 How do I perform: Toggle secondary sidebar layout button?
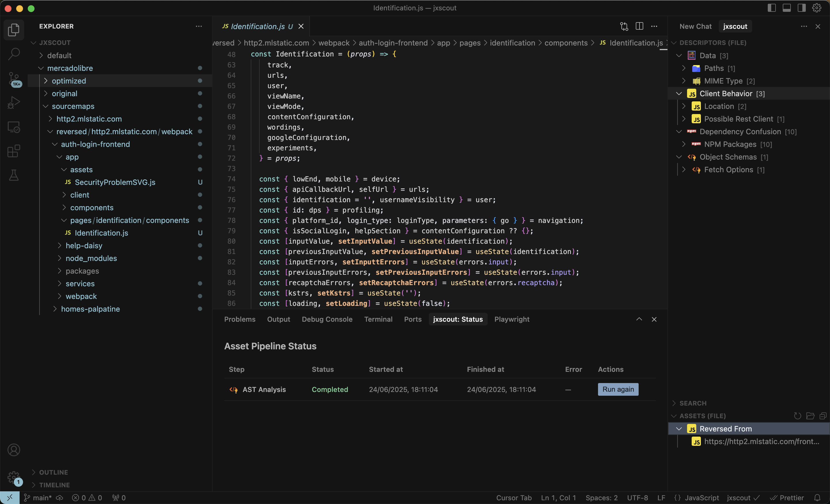(x=801, y=8)
